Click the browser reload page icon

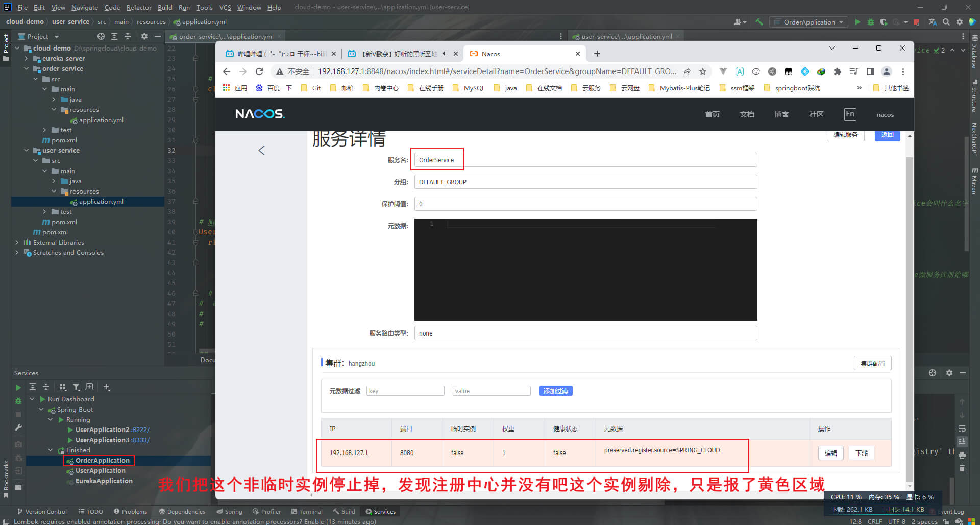[259, 71]
